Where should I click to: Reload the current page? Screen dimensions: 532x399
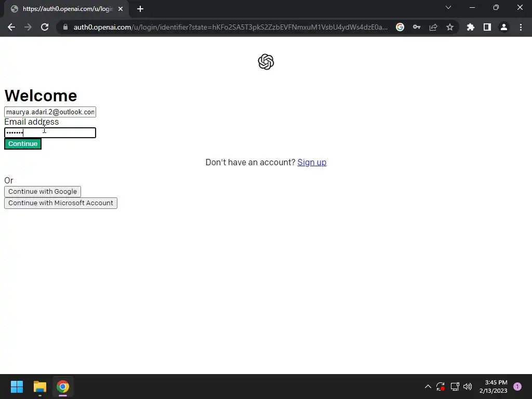point(45,27)
